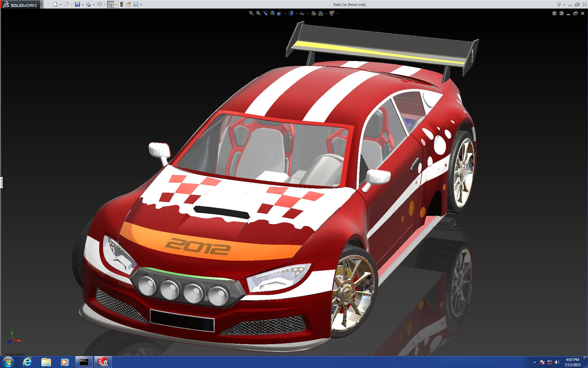Open the Hide/Show Items dropdown arrow
588x368 pixels.
click(308, 13)
